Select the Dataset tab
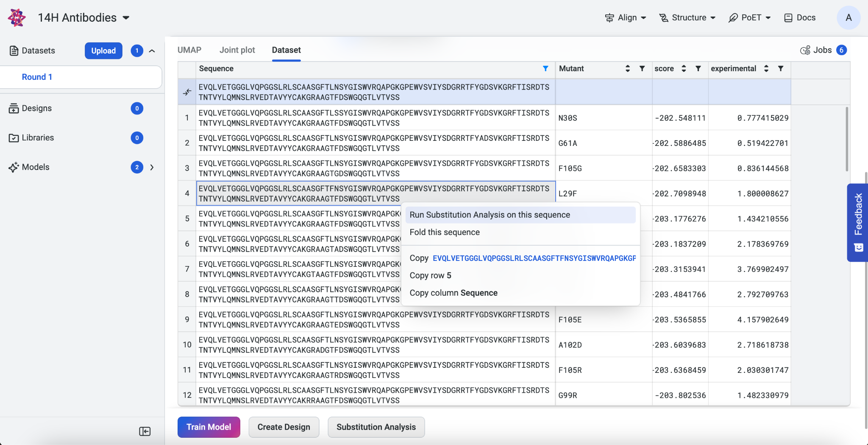 (287, 50)
